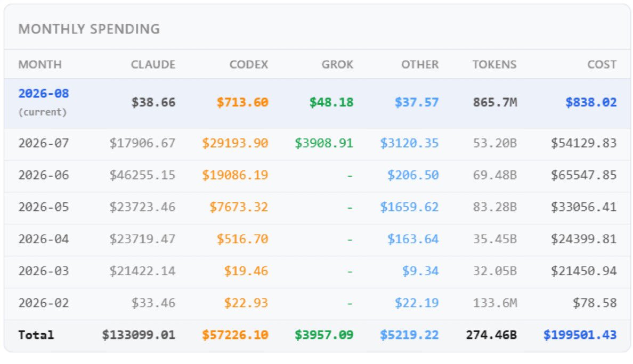Click the $199501.43 grand total cost

click(x=580, y=335)
